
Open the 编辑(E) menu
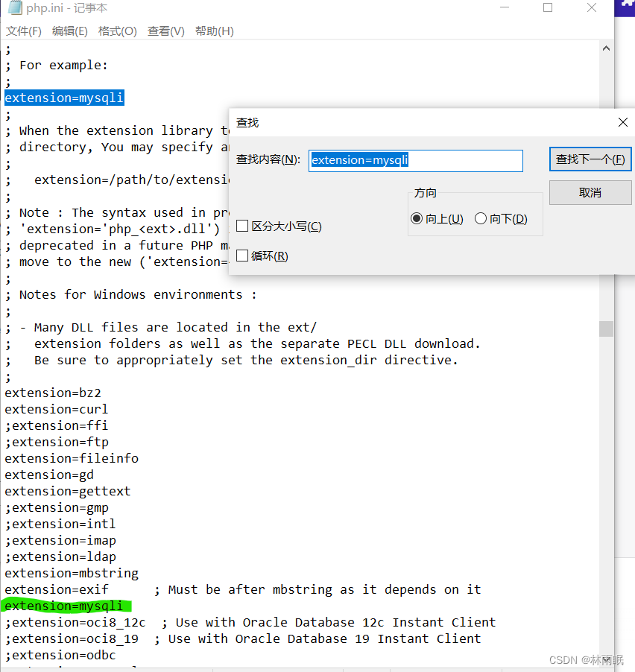[69, 31]
